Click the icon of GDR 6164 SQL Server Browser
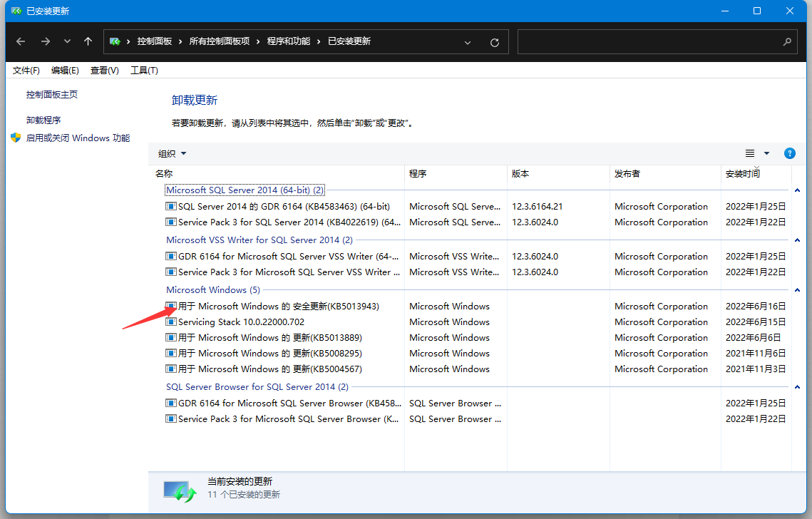The image size is (812, 519). [x=171, y=403]
